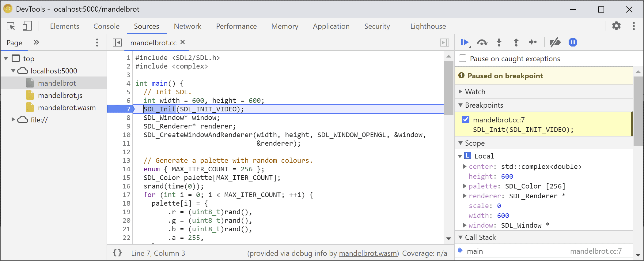
Task: Expand the file:// tree node
Action: point(13,120)
